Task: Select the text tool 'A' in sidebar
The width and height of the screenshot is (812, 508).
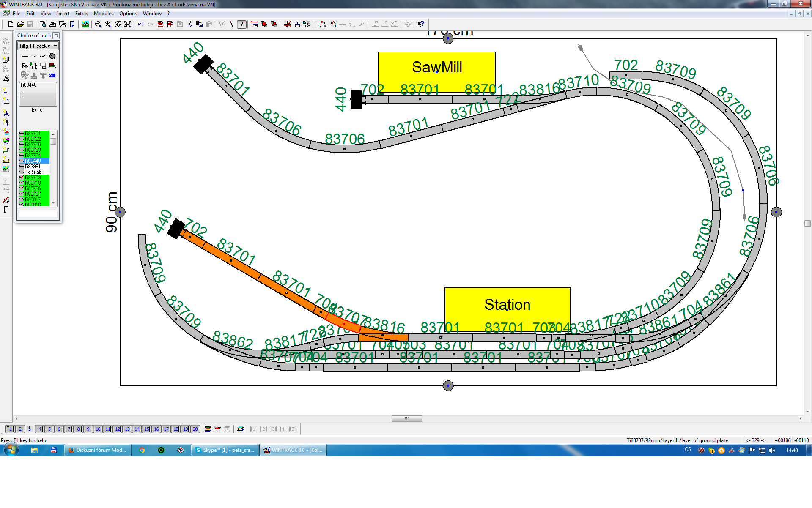Action: coord(6,114)
